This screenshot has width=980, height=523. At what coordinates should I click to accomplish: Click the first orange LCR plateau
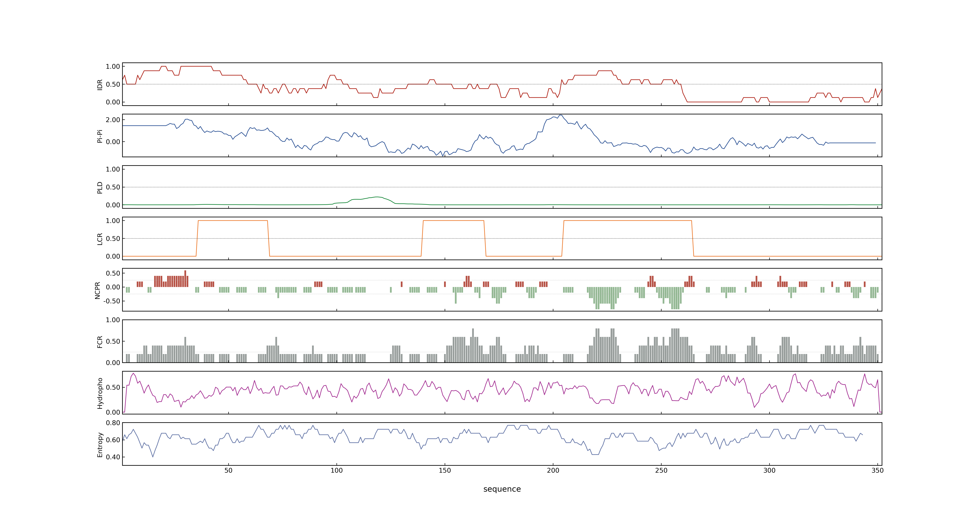pos(233,220)
